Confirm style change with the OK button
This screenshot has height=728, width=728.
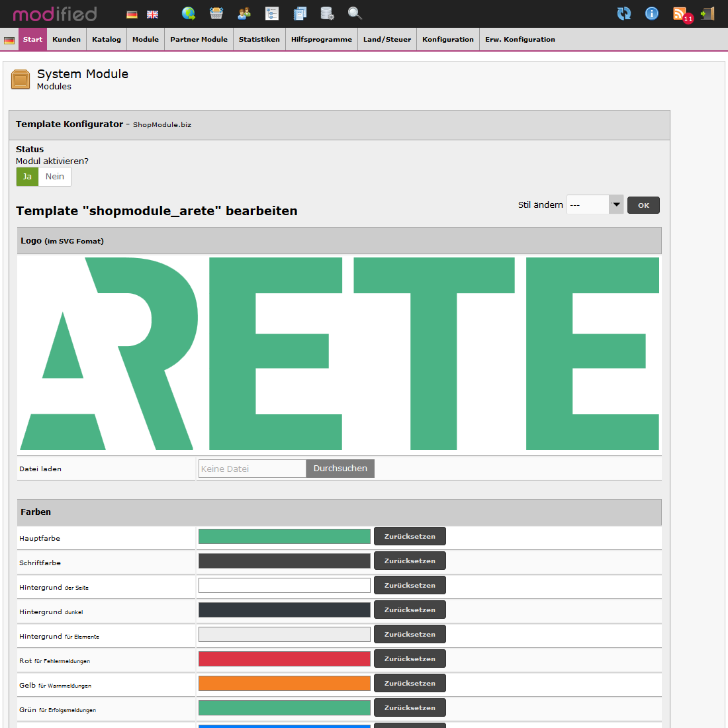point(643,205)
